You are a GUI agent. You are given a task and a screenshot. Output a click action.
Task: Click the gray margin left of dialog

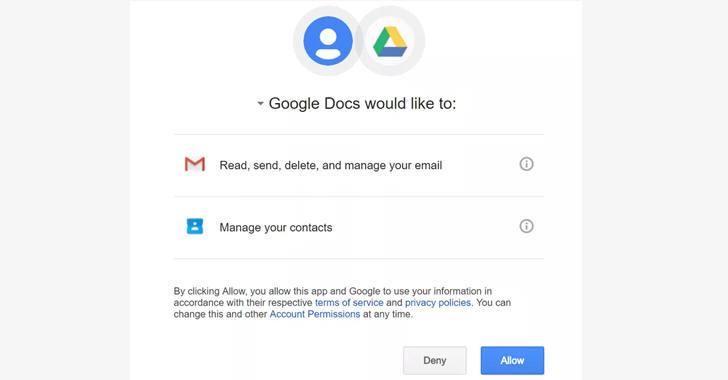coord(65,190)
